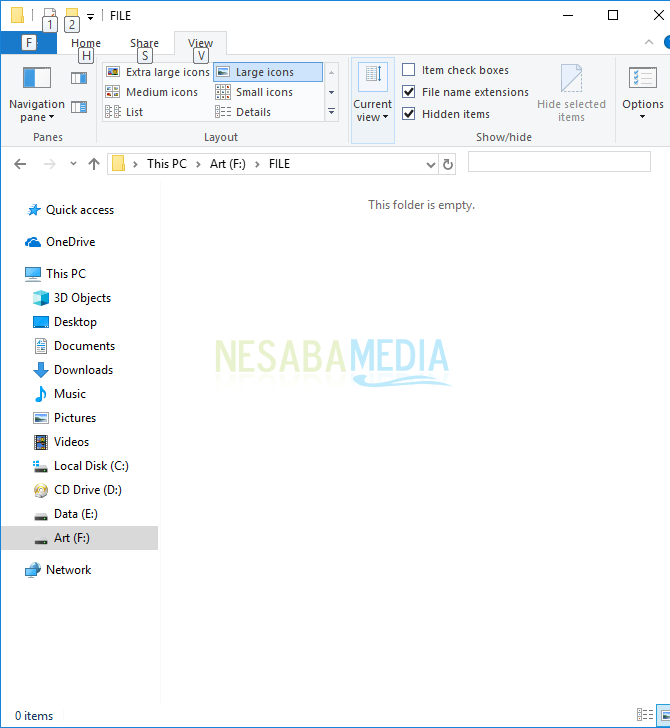Select Local Disk (C:) in navigation tree
Viewport: 670px width, 728px height.
[90, 466]
